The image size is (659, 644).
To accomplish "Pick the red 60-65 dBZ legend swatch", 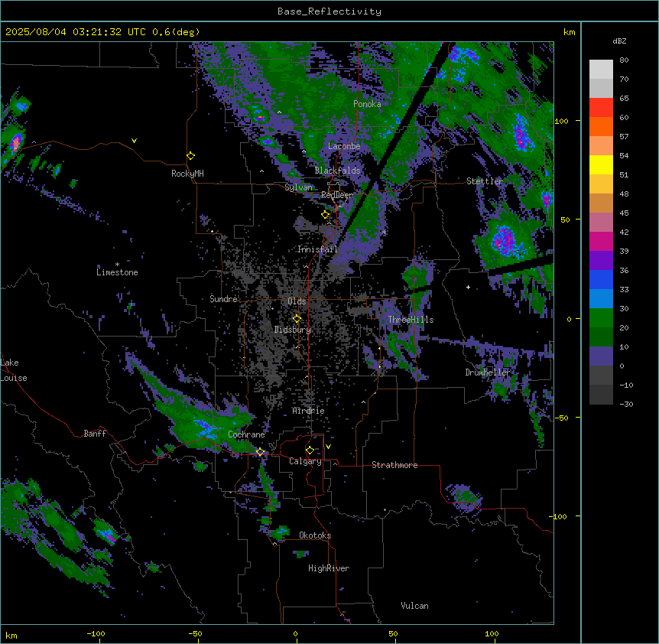I will tap(601, 107).
